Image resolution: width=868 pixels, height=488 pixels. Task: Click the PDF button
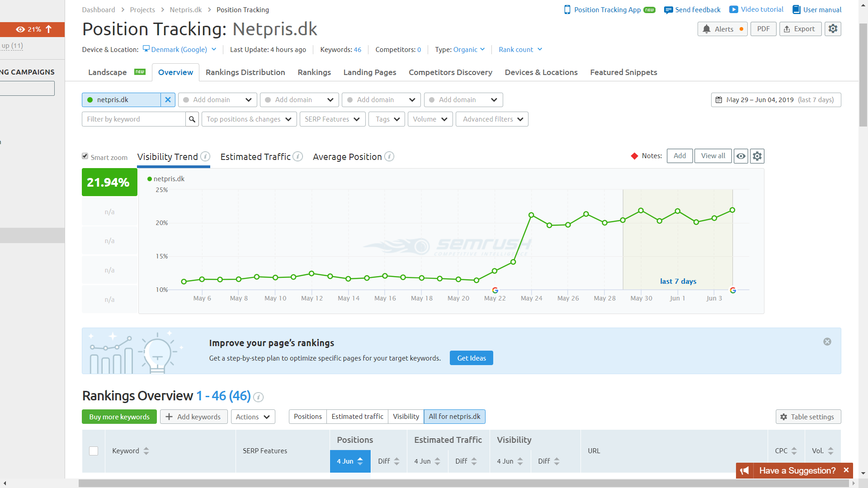[764, 29]
